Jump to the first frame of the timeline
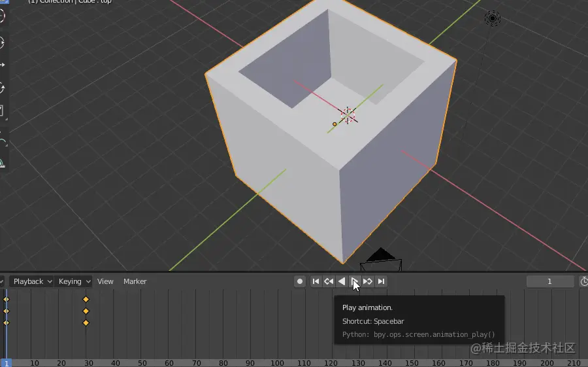The height and width of the screenshot is (367, 588). (316, 281)
